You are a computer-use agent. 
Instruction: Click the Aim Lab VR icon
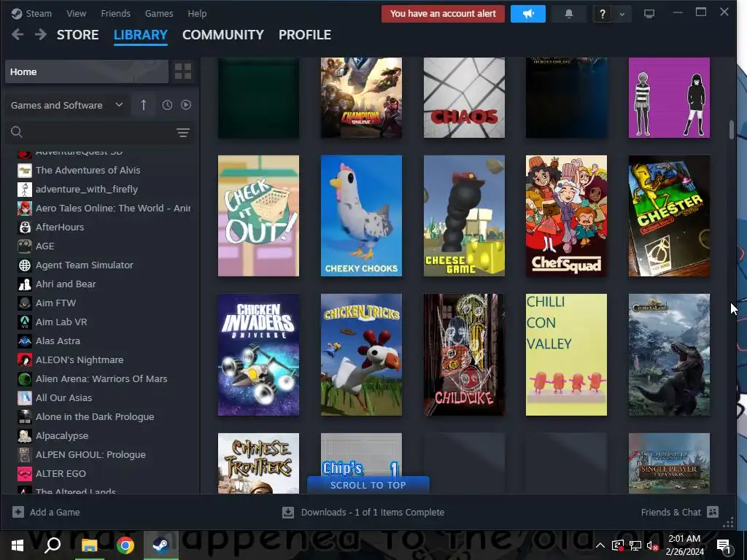(25, 322)
